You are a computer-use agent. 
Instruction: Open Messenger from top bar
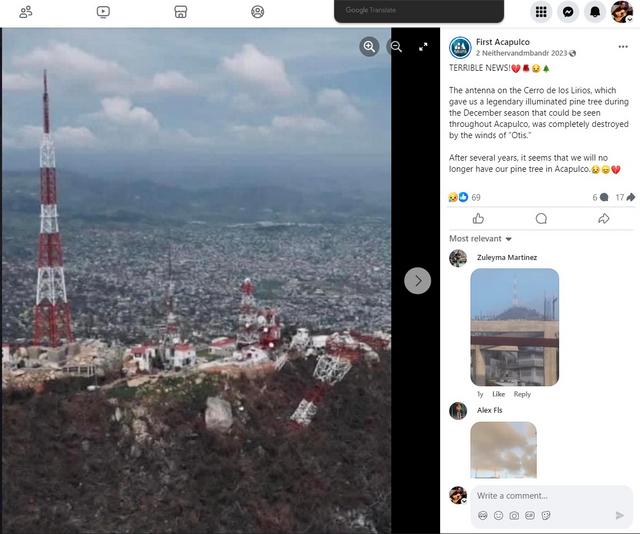[568, 12]
